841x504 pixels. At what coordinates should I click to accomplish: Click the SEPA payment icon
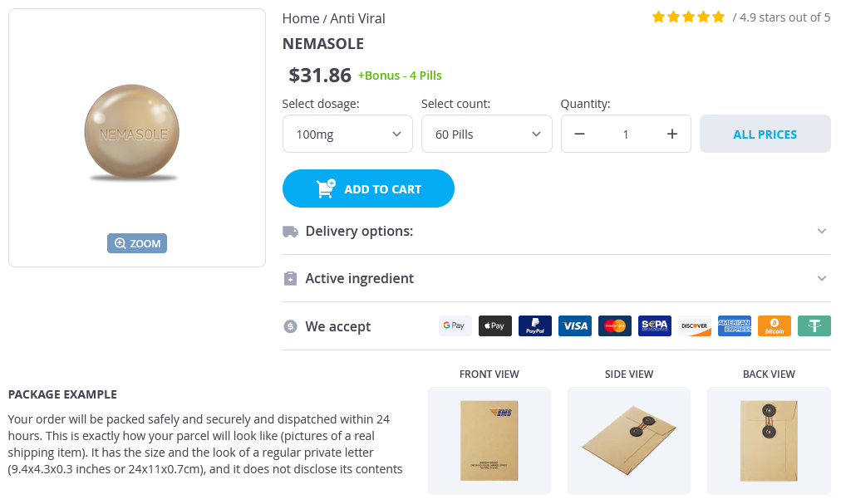coord(655,326)
